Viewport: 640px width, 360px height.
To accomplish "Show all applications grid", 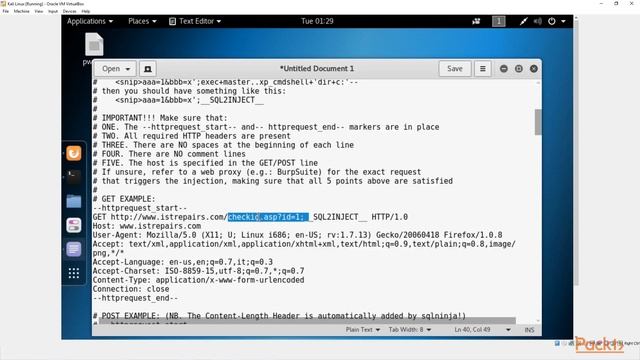I will [x=74, y=273].
